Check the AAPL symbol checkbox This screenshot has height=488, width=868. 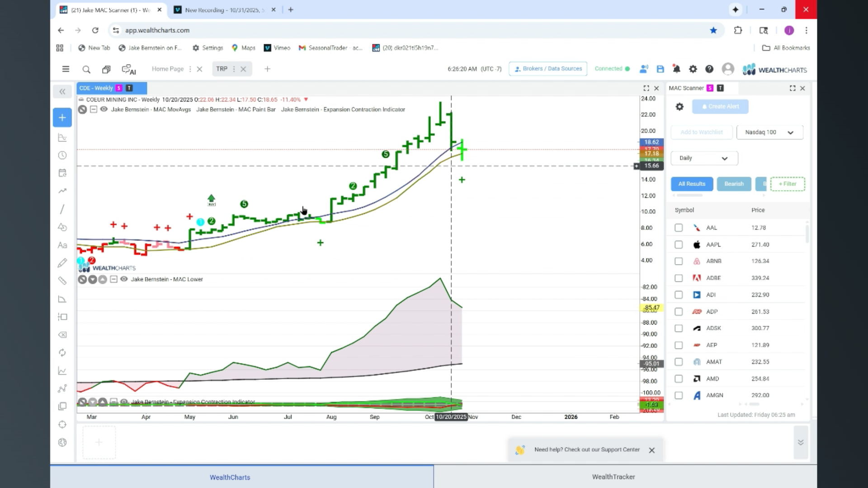pos(679,244)
